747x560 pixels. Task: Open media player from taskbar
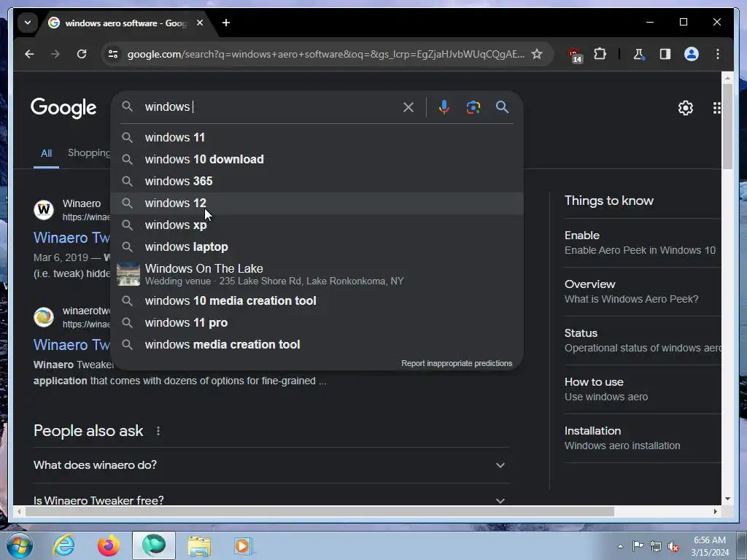click(x=244, y=545)
